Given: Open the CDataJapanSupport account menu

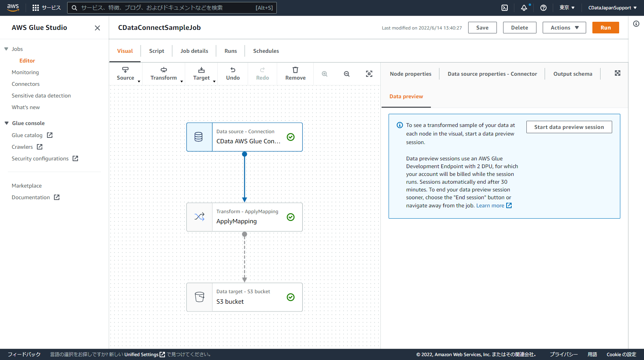Looking at the screenshot, I should pyautogui.click(x=613, y=8).
